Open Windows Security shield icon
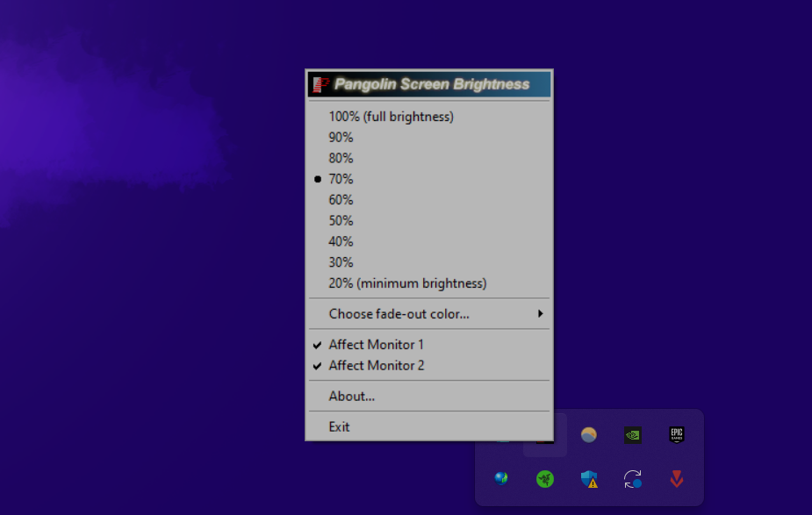812x515 pixels. click(589, 479)
